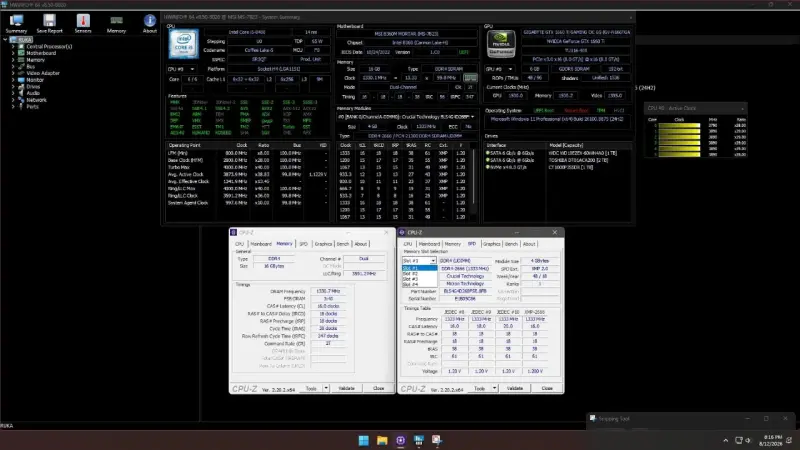Open Tools dropdown arrow in CPU-Z SPD window
This screenshot has width=800, height=450.
click(494, 388)
